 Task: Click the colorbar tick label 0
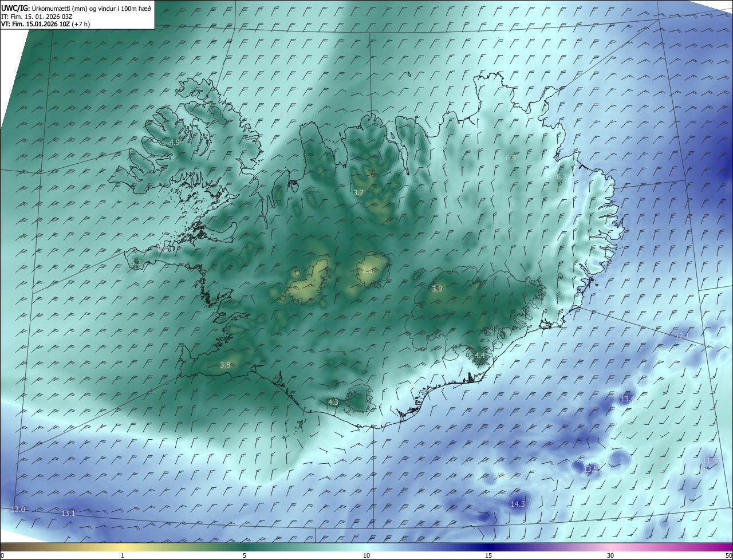pyautogui.click(x=2, y=555)
